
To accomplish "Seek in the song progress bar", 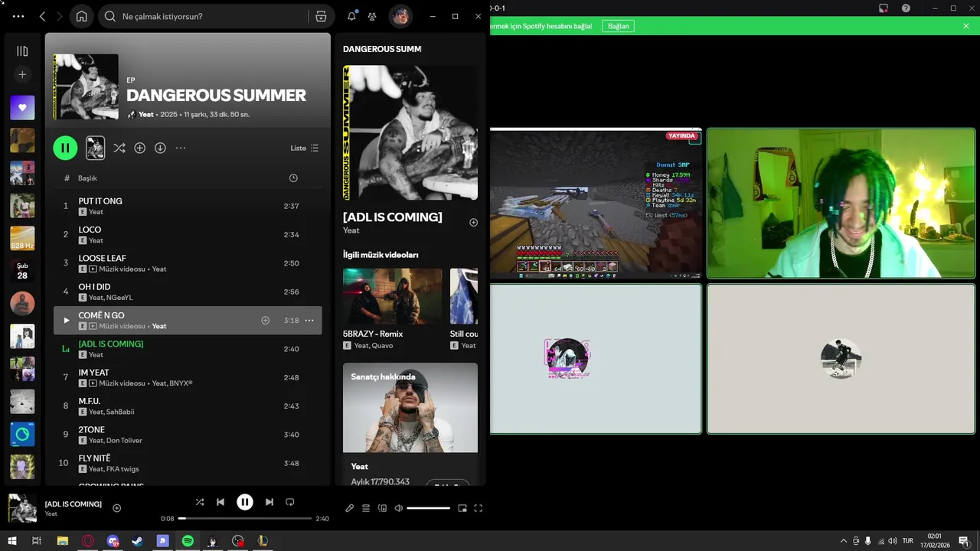I will [245, 519].
